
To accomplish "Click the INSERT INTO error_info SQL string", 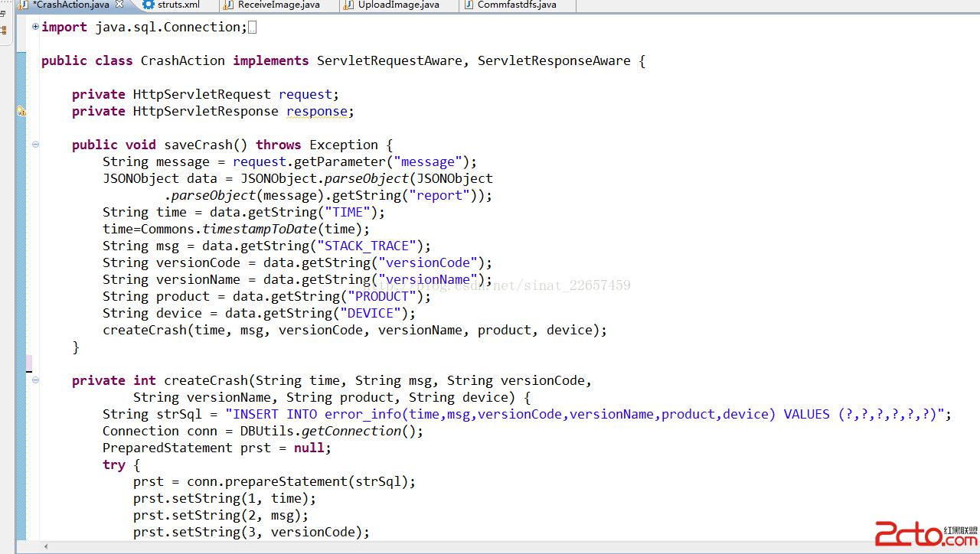I will 585,414.
